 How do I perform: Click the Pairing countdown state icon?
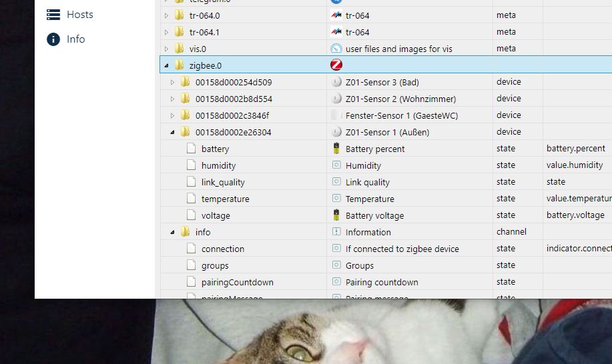(x=336, y=281)
